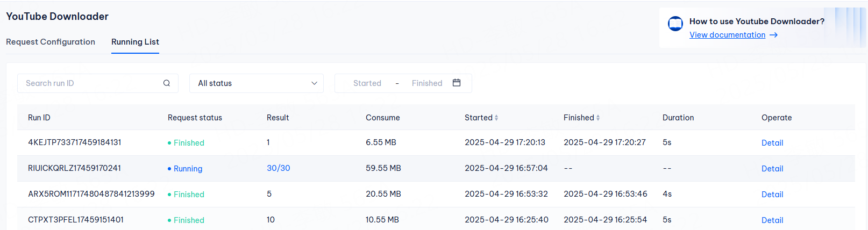
Task: Expand the All status dropdown
Action: [256, 83]
